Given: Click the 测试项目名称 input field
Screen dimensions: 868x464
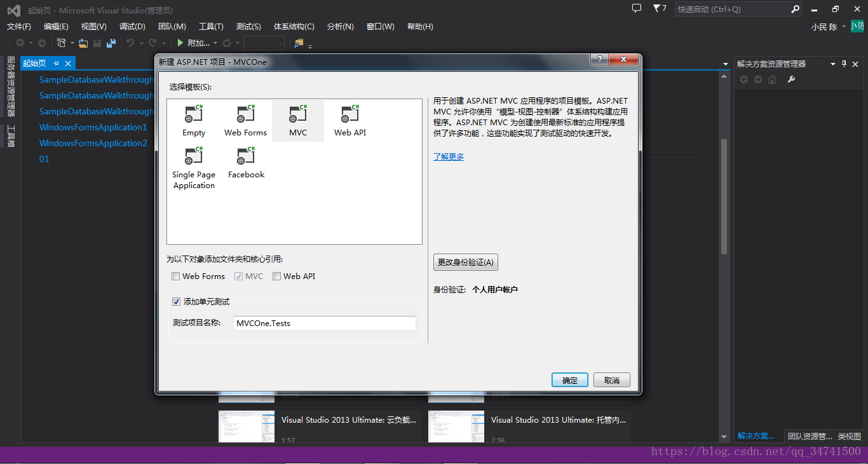Looking at the screenshot, I should (325, 323).
